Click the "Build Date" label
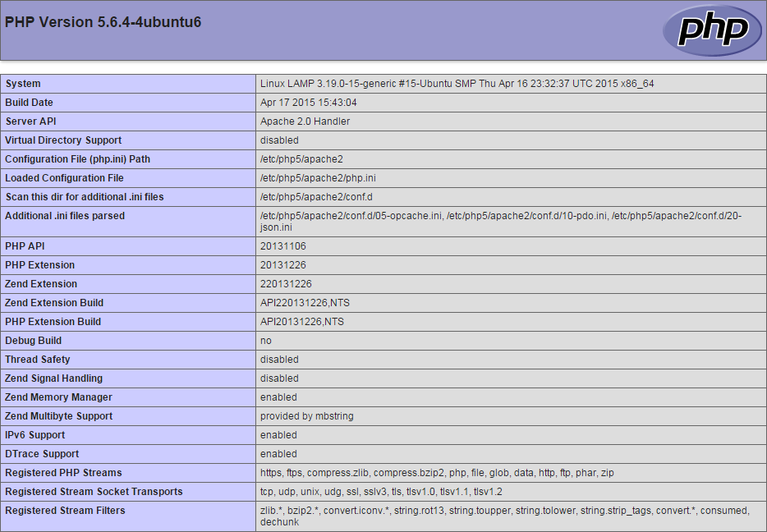This screenshot has width=767, height=532. pyautogui.click(x=29, y=103)
